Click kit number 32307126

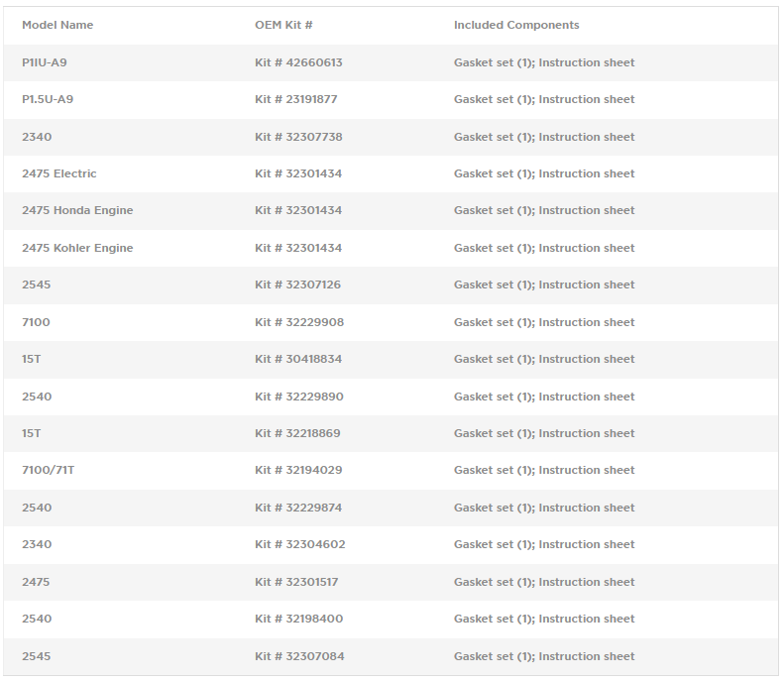click(x=298, y=284)
